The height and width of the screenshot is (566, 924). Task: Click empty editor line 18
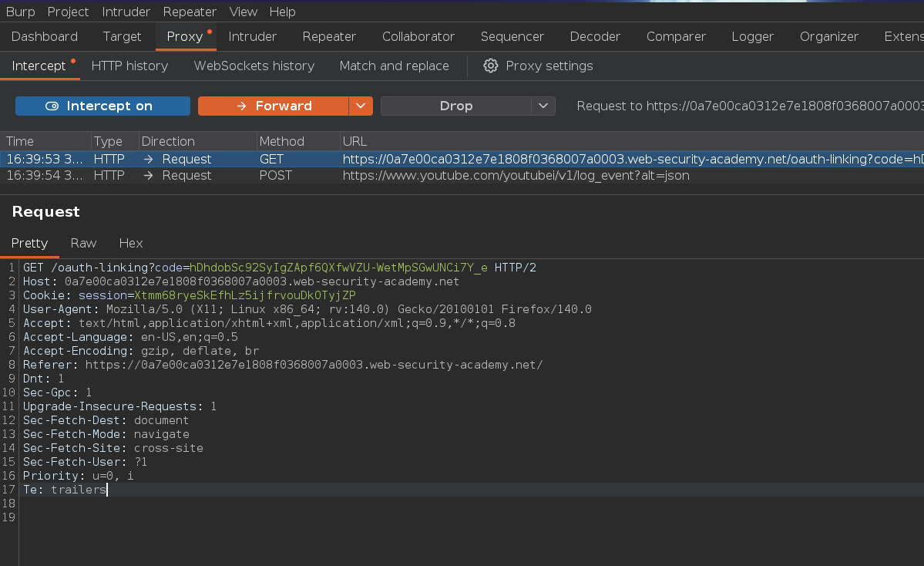tap(472, 504)
